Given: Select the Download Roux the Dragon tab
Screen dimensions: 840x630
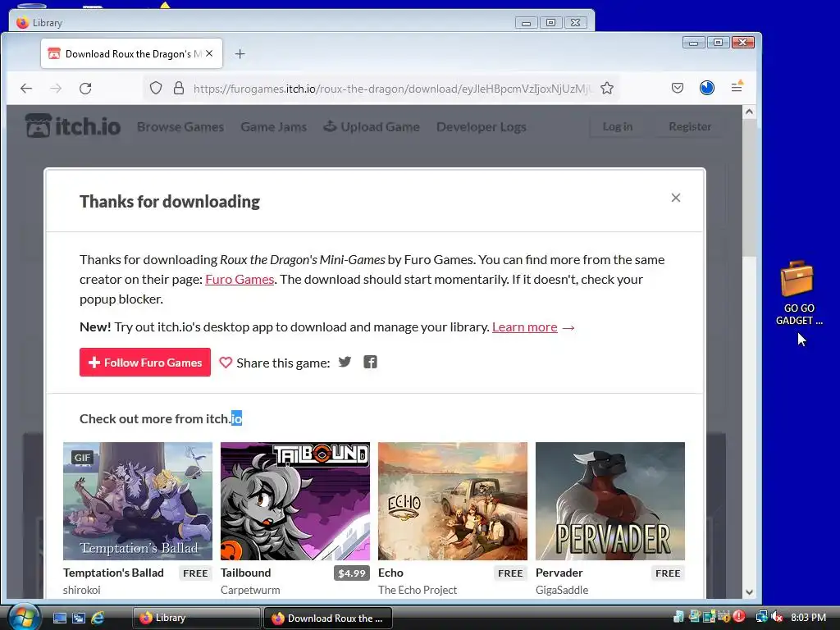Looking at the screenshot, I should pyautogui.click(x=131, y=53).
